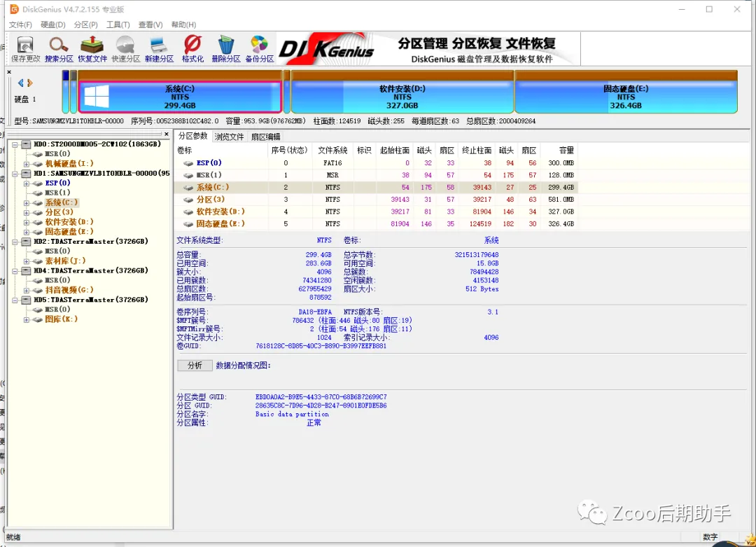This screenshot has width=756, height=547.
Task: Click drive icon beside ESP(0) in partition table
Action: (x=188, y=163)
